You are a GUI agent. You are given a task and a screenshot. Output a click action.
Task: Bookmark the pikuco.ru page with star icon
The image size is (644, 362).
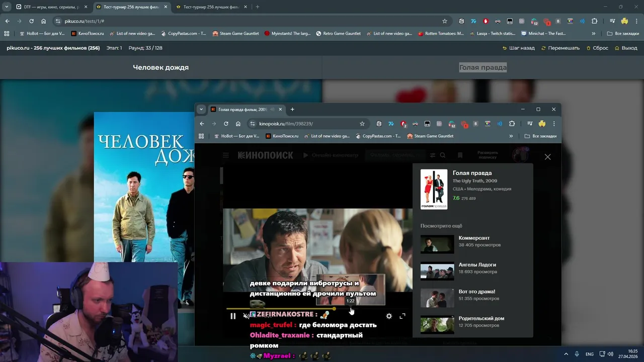445,21
